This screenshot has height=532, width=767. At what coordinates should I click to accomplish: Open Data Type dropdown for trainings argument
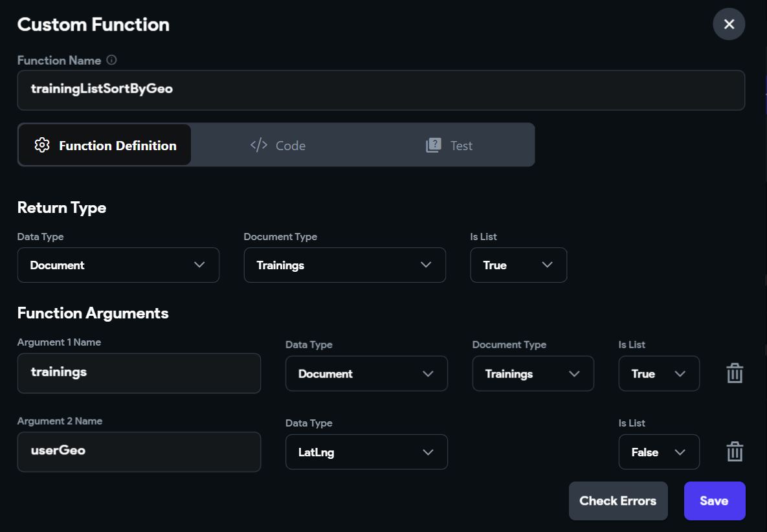[366, 373]
